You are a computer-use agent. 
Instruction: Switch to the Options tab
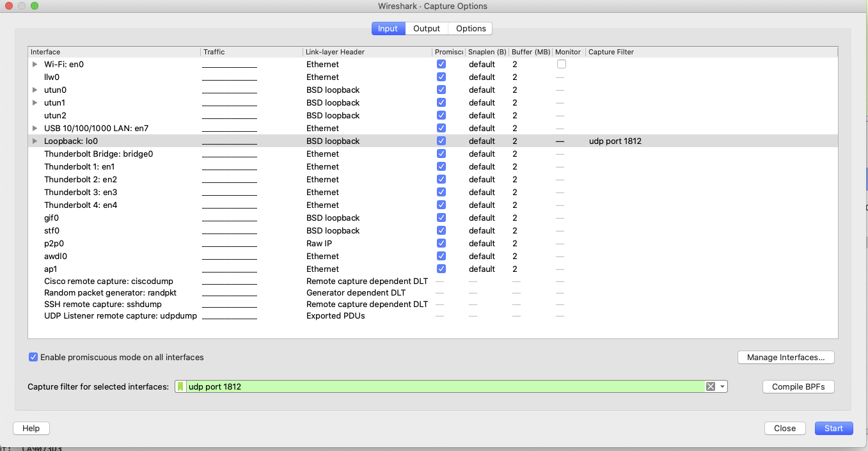471,28
